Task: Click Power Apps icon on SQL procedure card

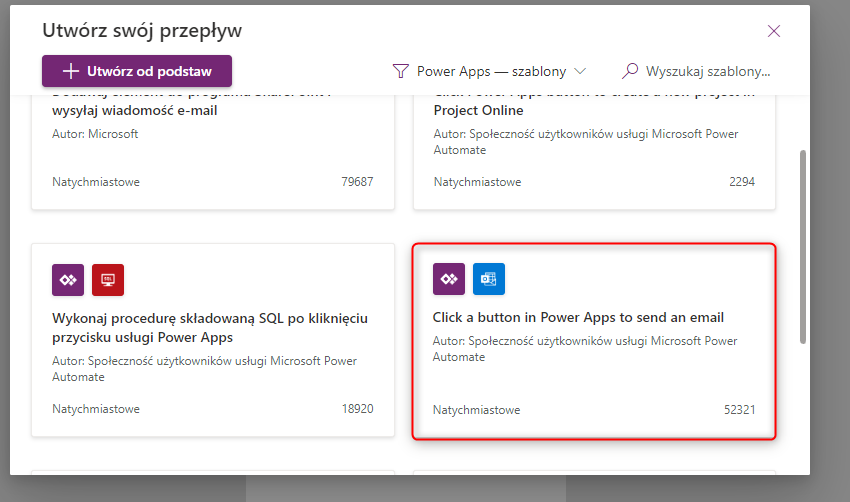Action: click(x=68, y=279)
